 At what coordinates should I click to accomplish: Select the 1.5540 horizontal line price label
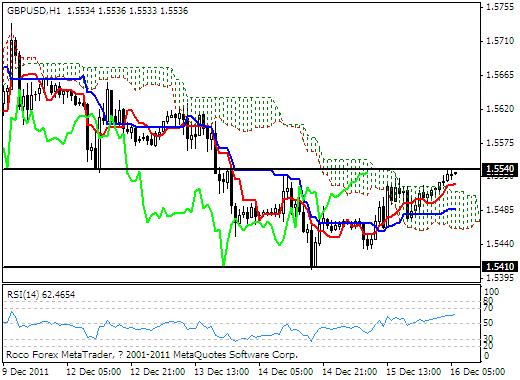click(x=500, y=169)
